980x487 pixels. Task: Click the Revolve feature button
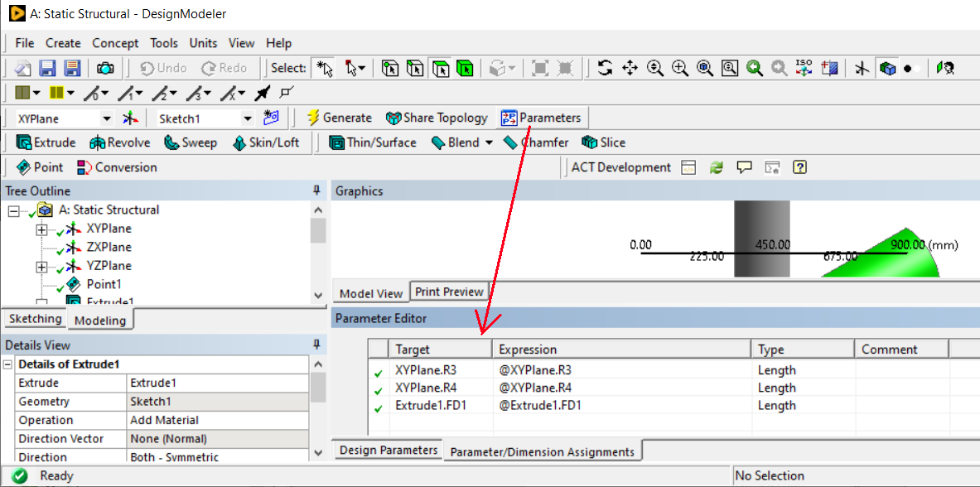[x=120, y=142]
